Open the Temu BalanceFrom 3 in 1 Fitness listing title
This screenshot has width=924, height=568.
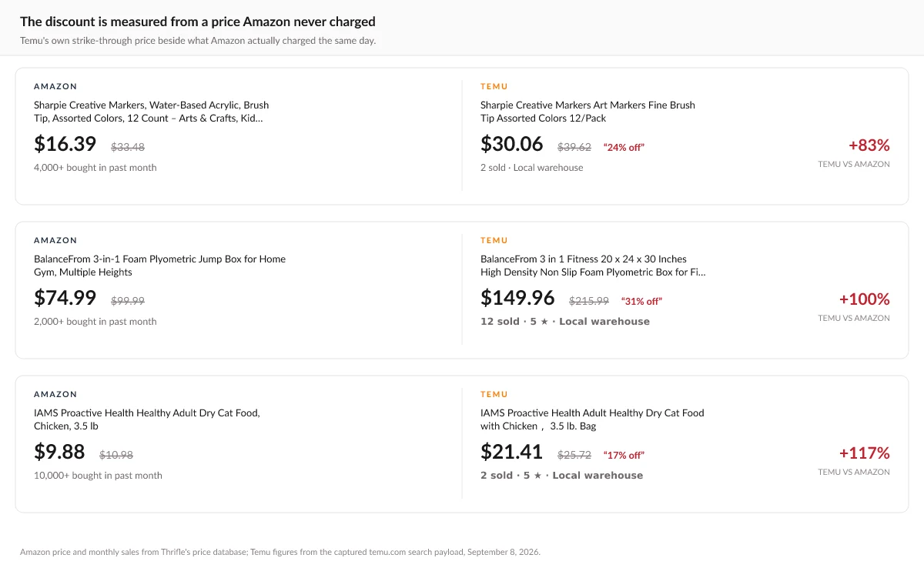593,266
